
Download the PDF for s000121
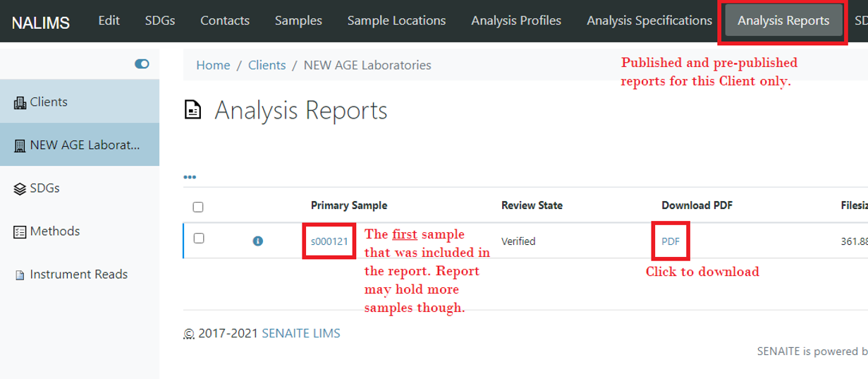point(671,241)
